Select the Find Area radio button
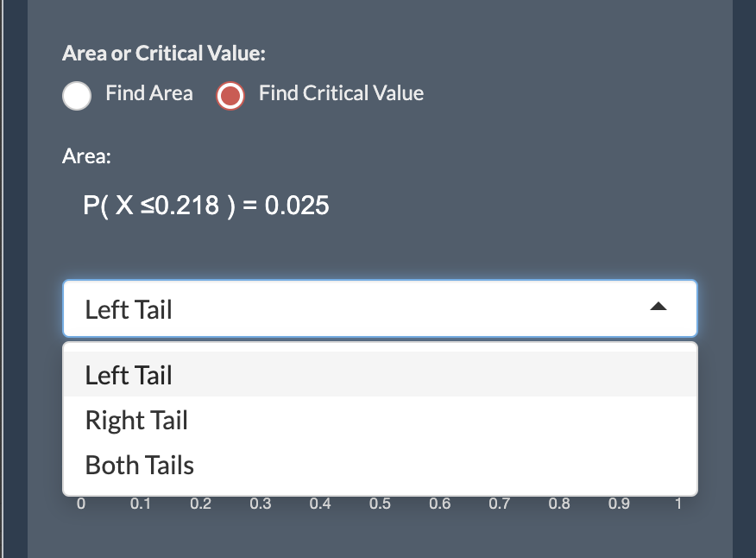This screenshot has width=756, height=558. (76, 95)
